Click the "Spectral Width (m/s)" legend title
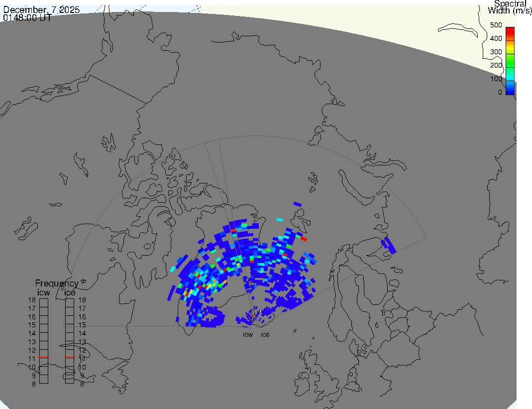The image size is (532, 409). tap(510, 7)
